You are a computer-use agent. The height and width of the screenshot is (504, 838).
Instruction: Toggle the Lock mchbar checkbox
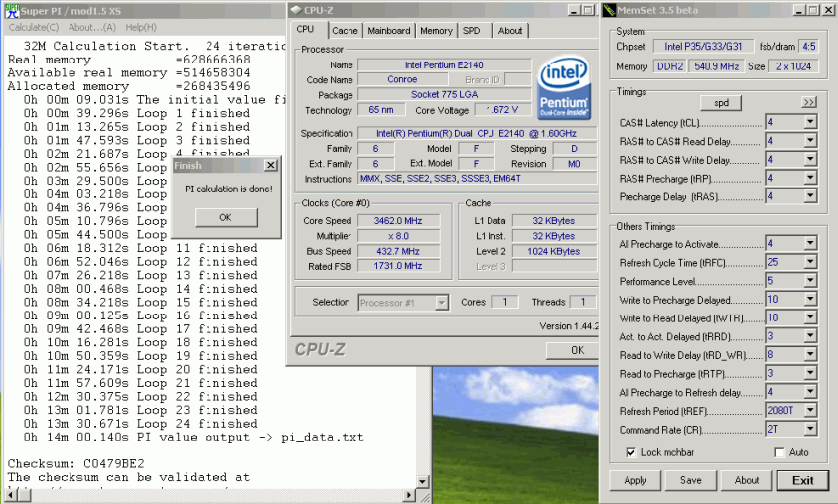[631, 452]
